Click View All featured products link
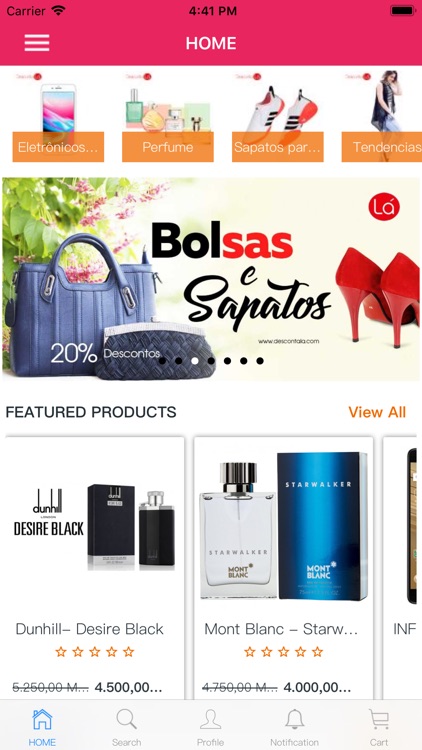 pyautogui.click(x=377, y=412)
